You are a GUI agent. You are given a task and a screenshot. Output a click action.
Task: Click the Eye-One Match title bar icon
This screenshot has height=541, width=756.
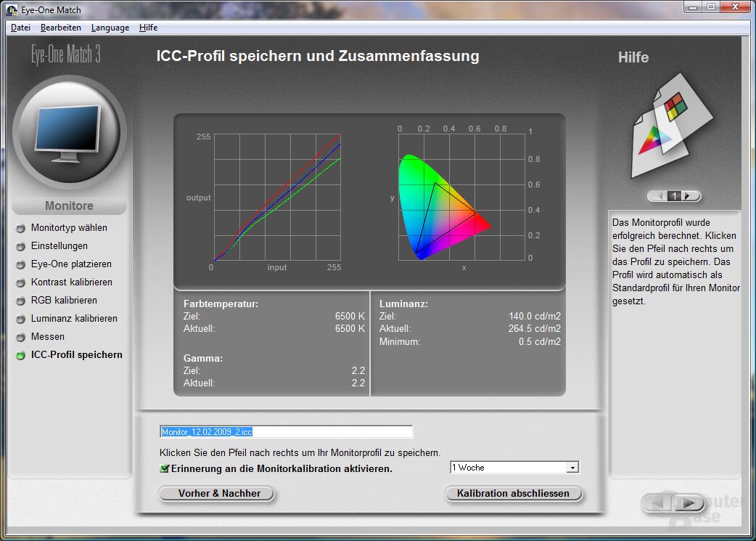coord(12,10)
